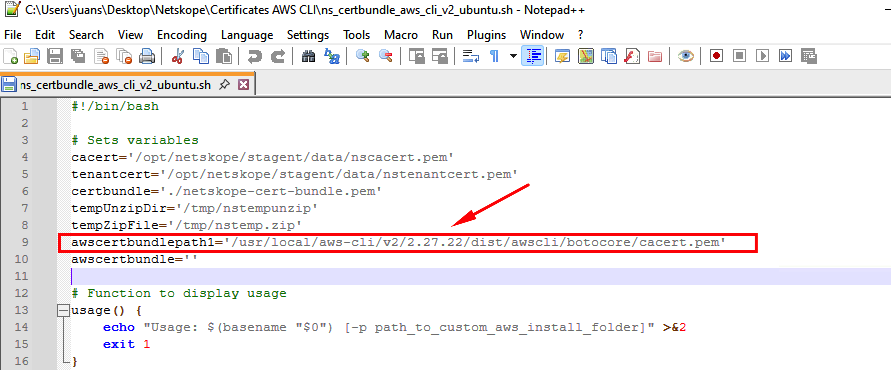891x370 pixels.
Task: Open the Plugins menu
Action: click(486, 35)
